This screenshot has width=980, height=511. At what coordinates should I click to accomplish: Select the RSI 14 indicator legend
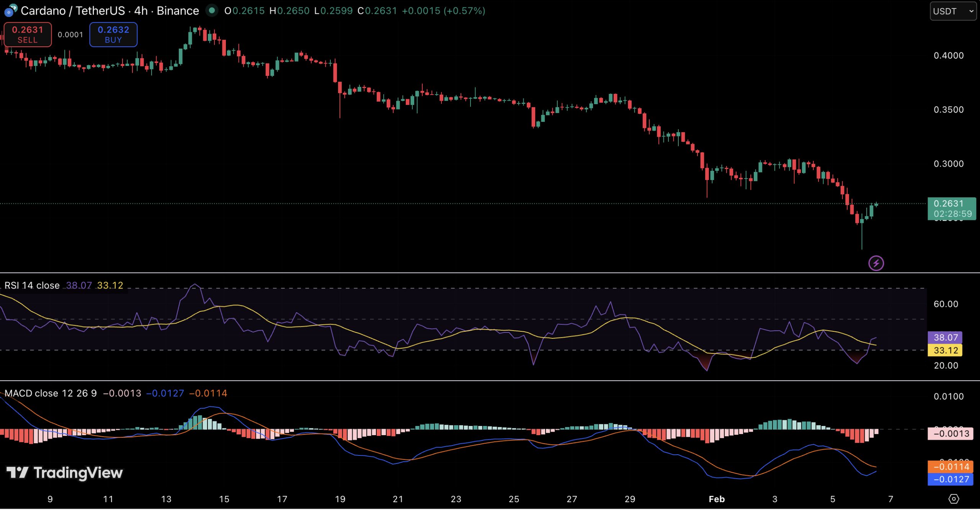[33, 285]
